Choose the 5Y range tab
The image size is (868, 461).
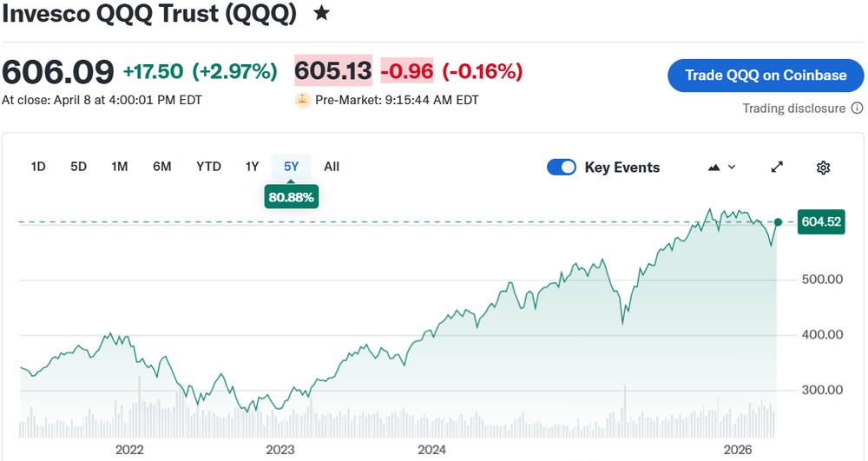click(x=291, y=167)
